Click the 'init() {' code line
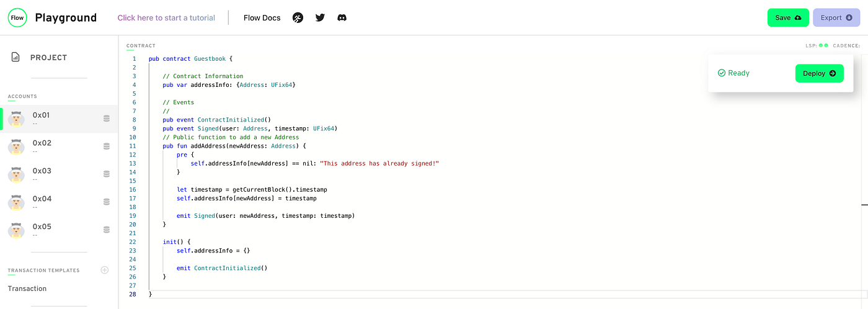 click(x=177, y=242)
